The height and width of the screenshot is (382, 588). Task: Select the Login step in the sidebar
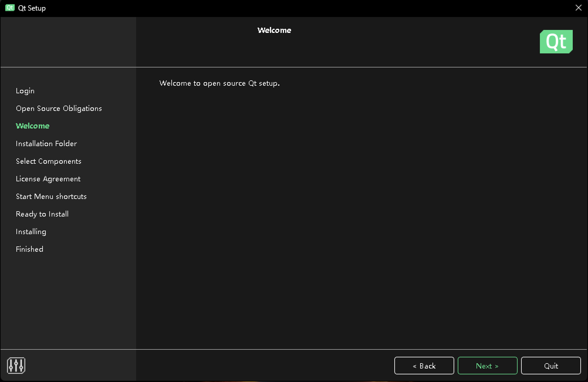point(25,91)
